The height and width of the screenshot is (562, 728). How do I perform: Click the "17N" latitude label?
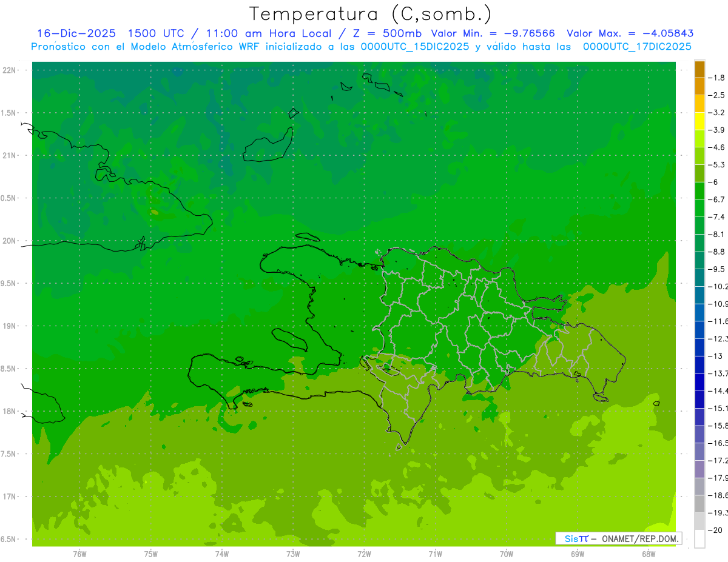point(10,497)
